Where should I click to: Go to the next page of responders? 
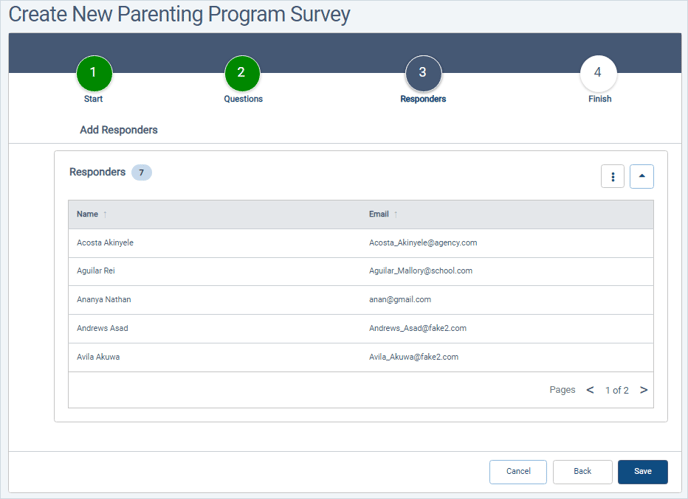pyautogui.click(x=643, y=390)
